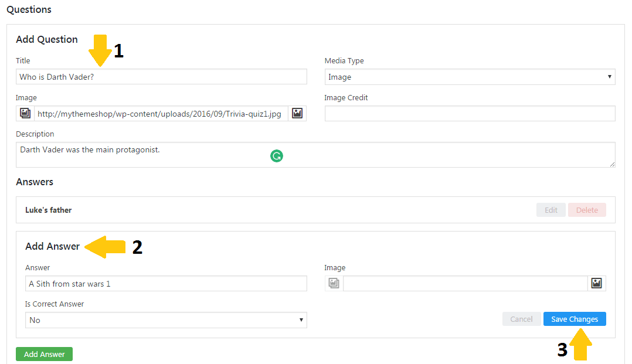Grab the Description textarea resize handle
The width and height of the screenshot is (632, 364).
[x=612, y=165]
